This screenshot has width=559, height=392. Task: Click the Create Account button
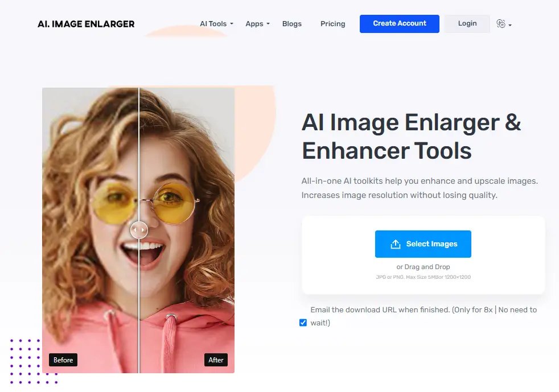click(x=399, y=23)
